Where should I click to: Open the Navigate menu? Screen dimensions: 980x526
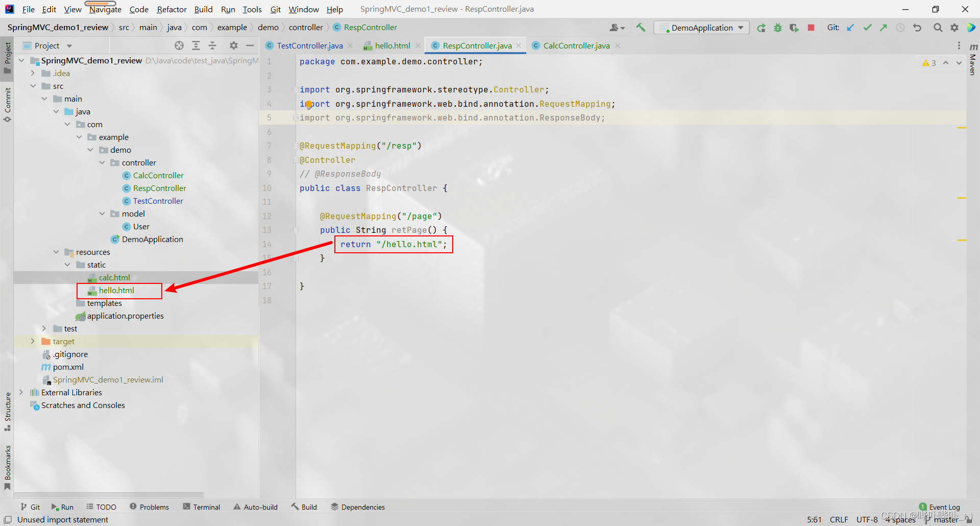click(x=105, y=9)
